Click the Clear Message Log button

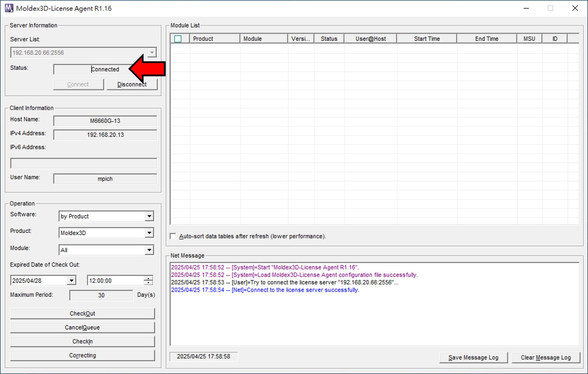(x=546, y=357)
